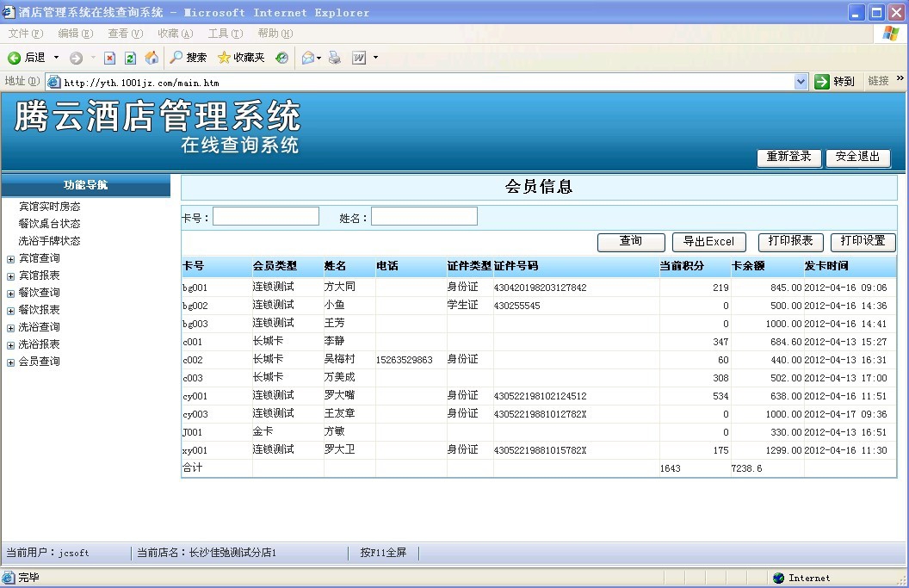Viewport: 909px width, 588px height.
Task: Focus the 卡号 input field
Action: (266, 216)
